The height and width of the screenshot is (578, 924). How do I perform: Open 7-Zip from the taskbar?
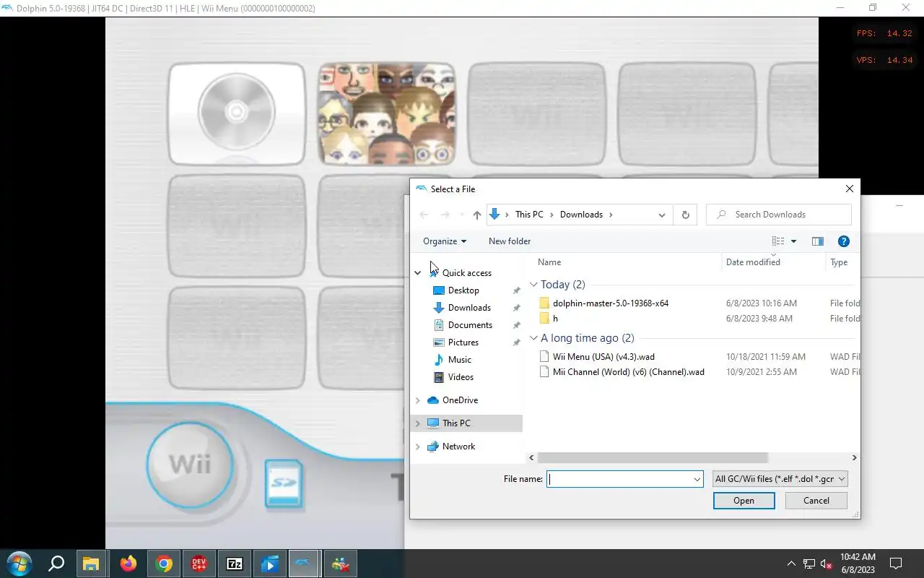click(235, 564)
